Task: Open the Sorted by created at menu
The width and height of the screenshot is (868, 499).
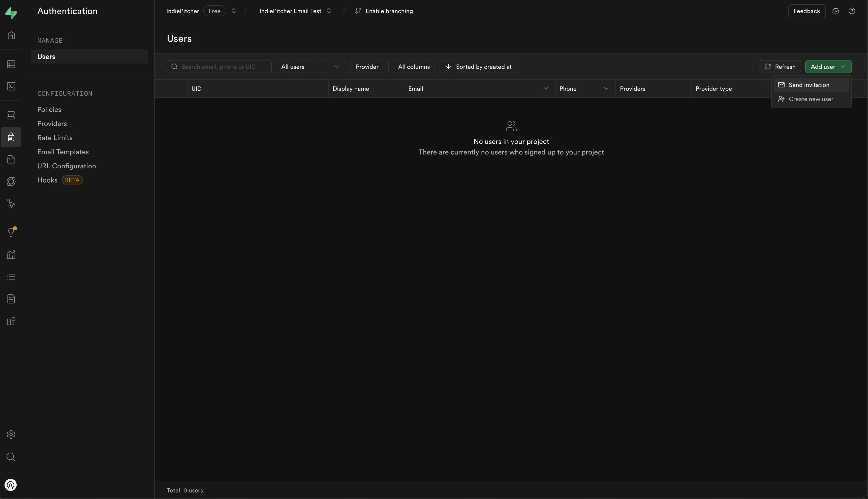Action: [x=478, y=67]
